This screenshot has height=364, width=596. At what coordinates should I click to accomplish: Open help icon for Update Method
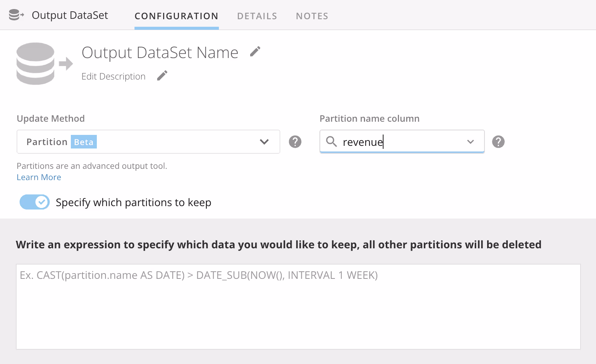(295, 142)
